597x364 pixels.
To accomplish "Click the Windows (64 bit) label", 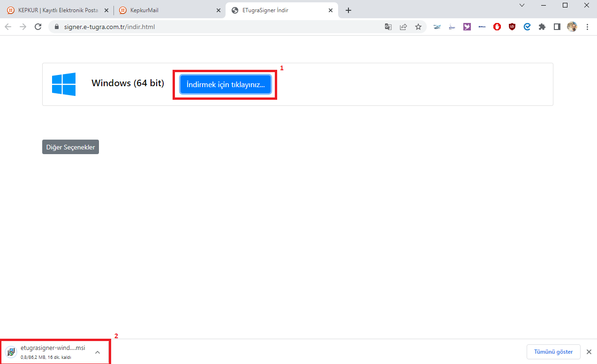I will click(x=128, y=83).
